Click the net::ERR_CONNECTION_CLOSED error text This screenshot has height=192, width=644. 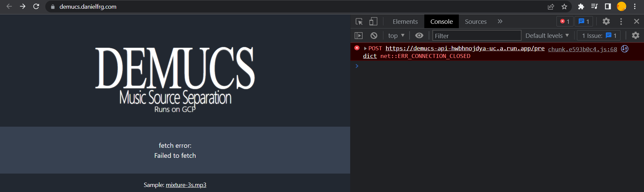[x=425, y=56]
